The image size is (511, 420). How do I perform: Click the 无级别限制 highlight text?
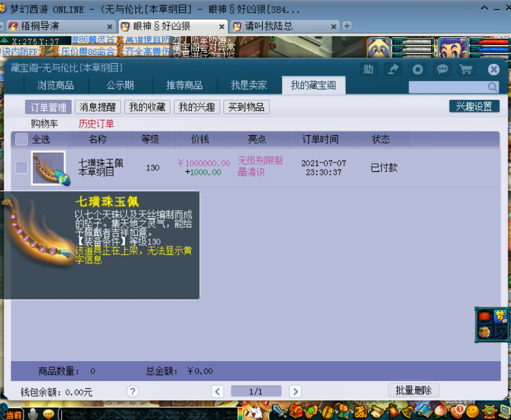(x=260, y=161)
